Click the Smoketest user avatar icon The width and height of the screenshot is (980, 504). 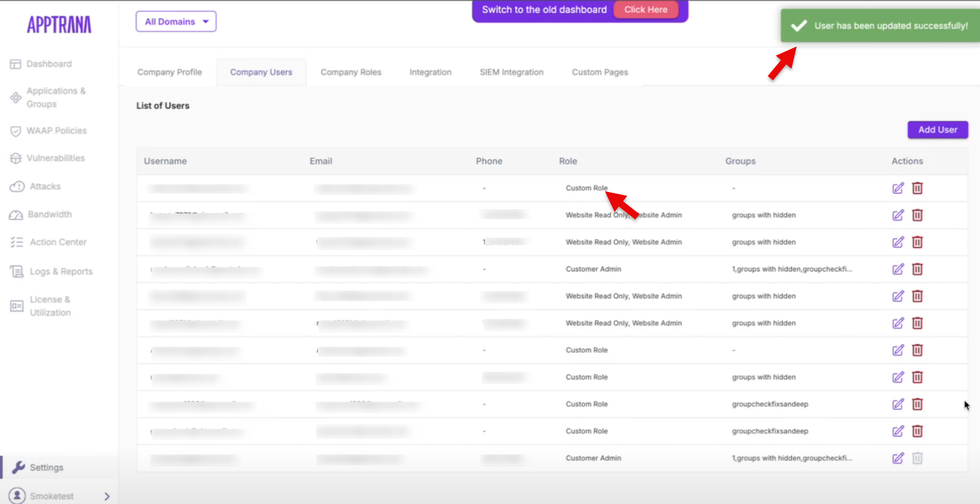coord(17,496)
